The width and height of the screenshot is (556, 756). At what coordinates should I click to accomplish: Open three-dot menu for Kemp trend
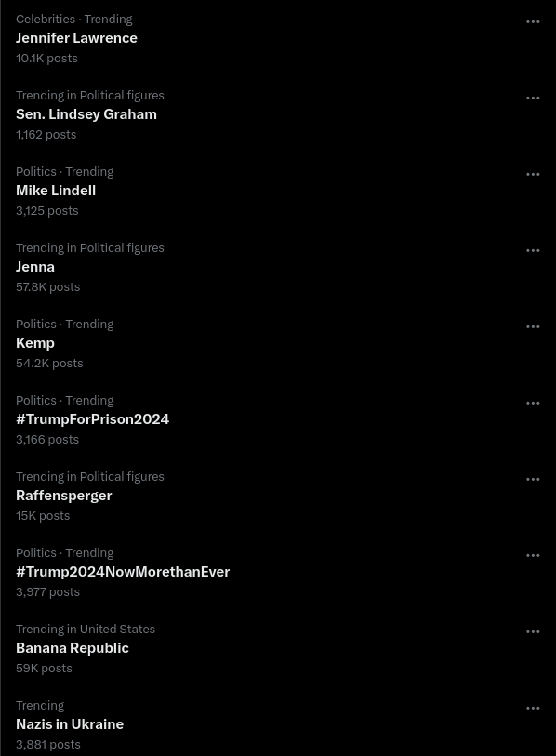pos(533,326)
